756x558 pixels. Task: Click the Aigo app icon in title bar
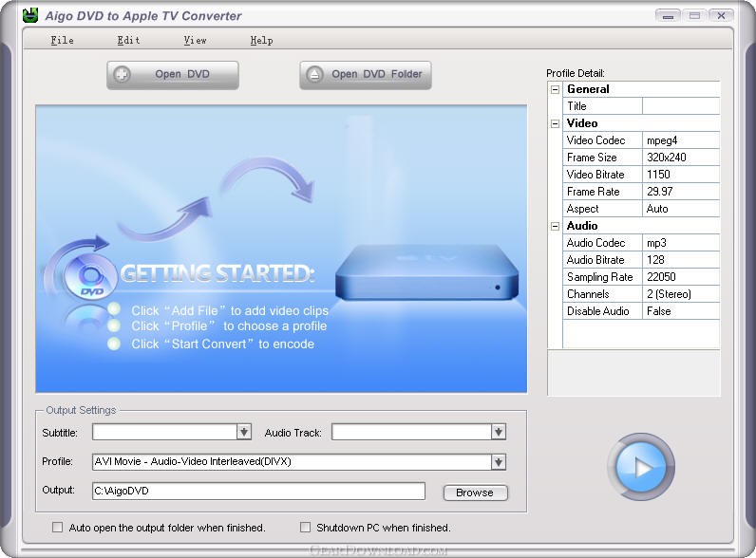pos(30,15)
